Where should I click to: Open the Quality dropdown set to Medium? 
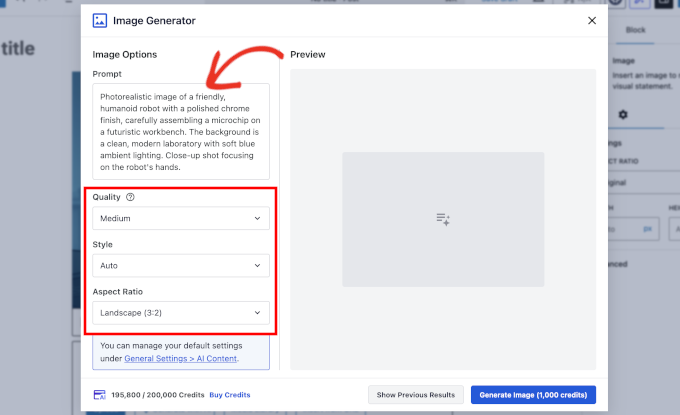pos(181,218)
